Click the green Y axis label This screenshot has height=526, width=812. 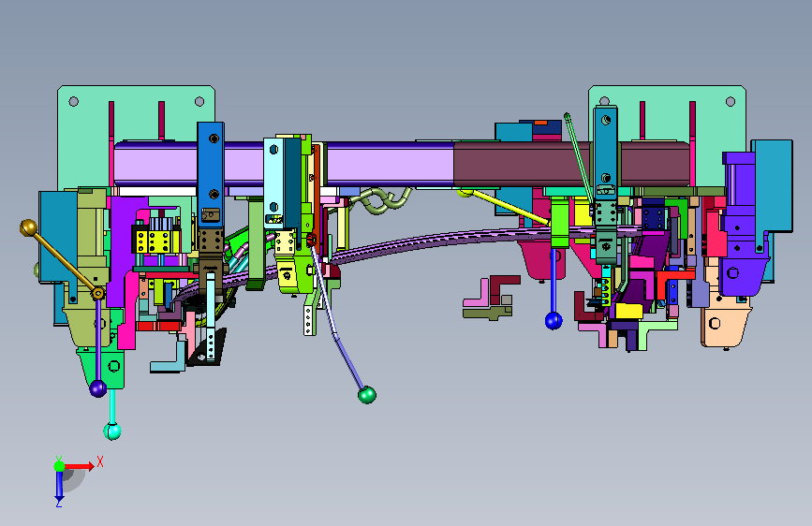[x=58, y=460]
